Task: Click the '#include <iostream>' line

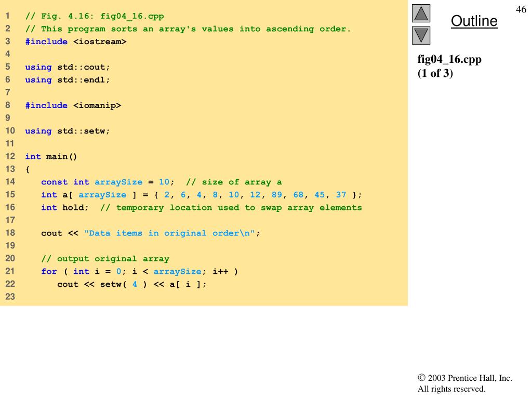Action: pyautogui.click(x=76, y=42)
